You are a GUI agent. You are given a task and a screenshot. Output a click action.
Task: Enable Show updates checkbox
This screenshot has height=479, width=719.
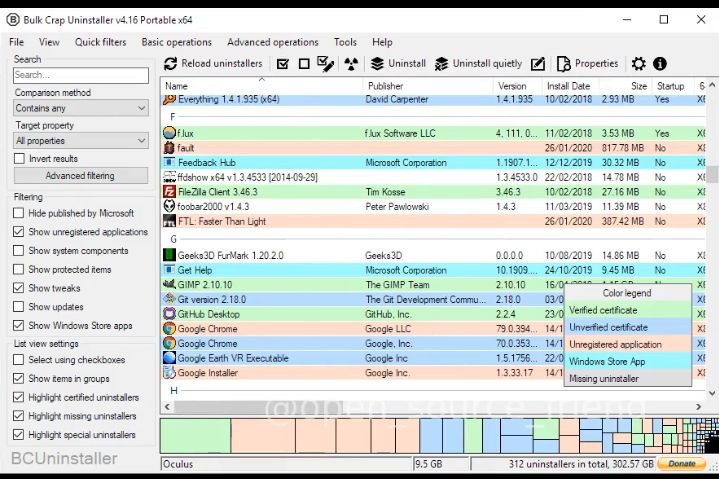(x=18, y=307)
